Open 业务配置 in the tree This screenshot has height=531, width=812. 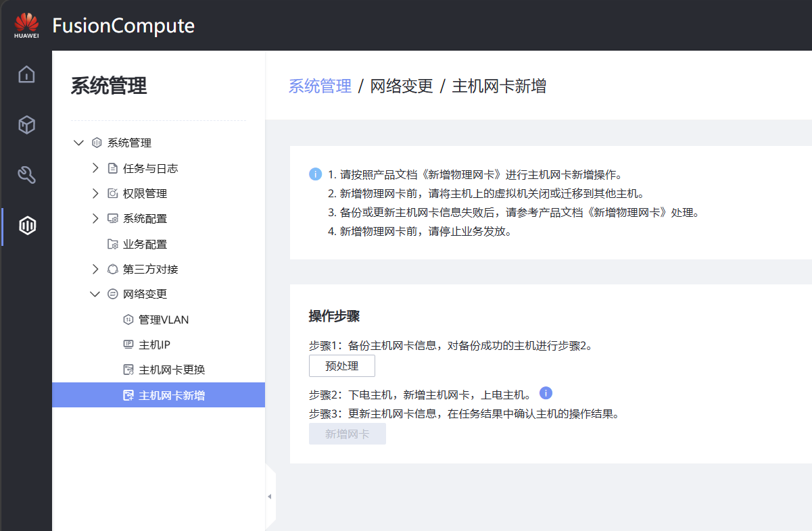(x=145, y=244)
